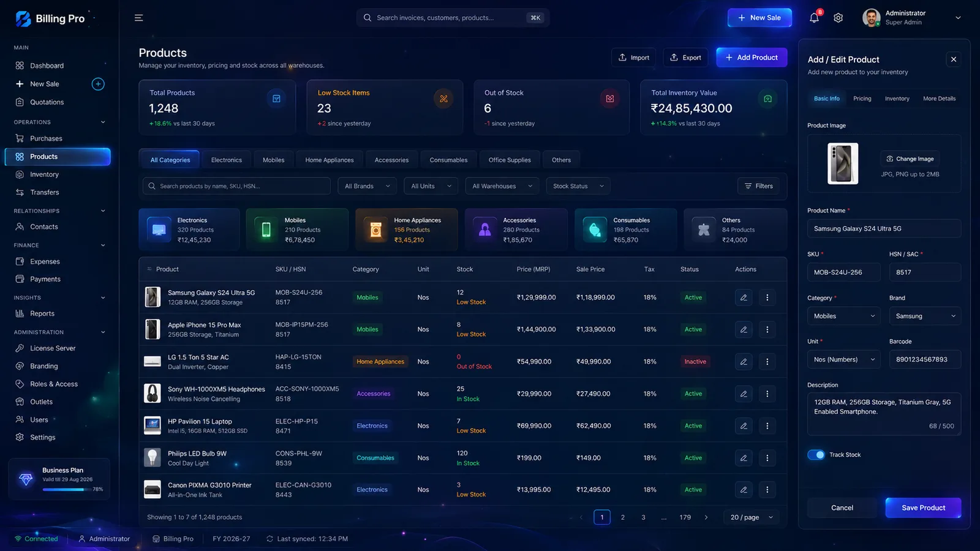The height and width of the screenshot is (551, 980).
Task: Edit Apple iPhone 15 Pro Max row
Action: click(744, 329)
